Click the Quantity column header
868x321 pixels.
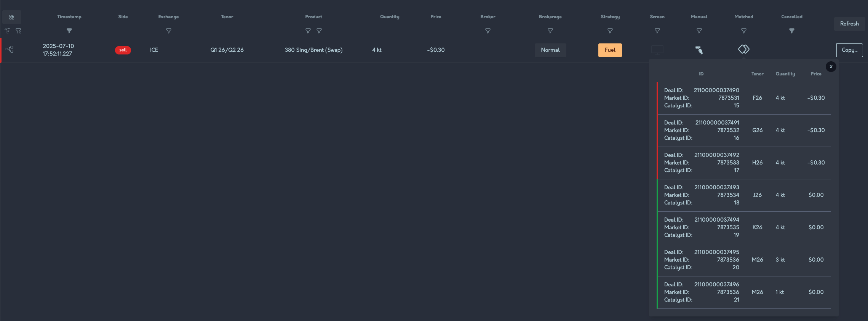pos(390,17)
